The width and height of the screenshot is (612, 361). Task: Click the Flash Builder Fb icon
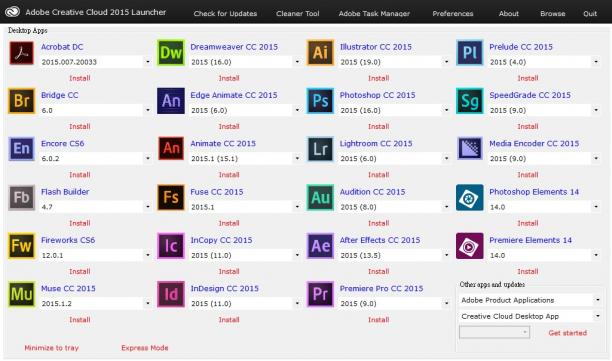tap(21, 197)
